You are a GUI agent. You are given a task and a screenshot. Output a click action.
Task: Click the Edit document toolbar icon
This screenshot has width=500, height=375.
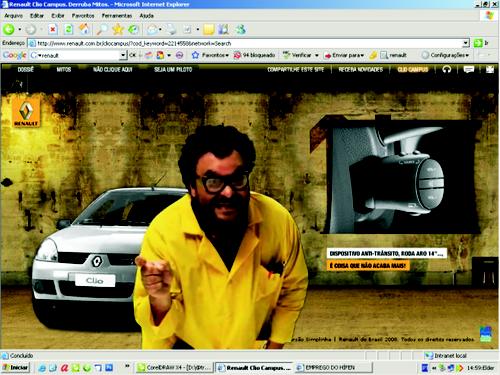pos(188,29)
